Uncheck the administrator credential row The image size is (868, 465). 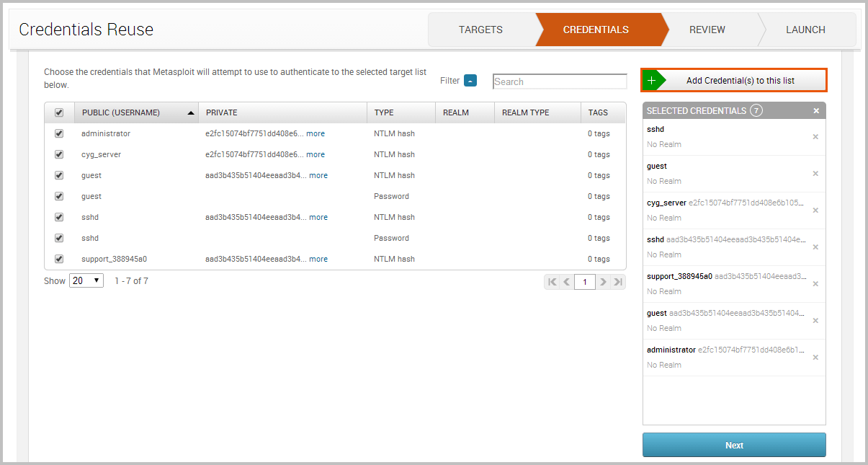[x=59, y=133]
